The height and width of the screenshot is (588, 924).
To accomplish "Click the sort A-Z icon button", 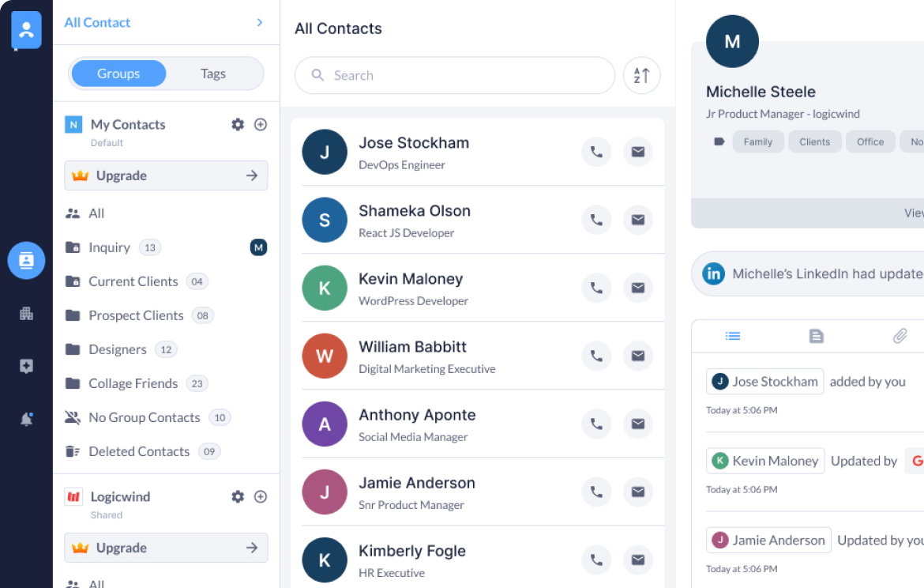I will pyautogui.click(x=641, y=76).
